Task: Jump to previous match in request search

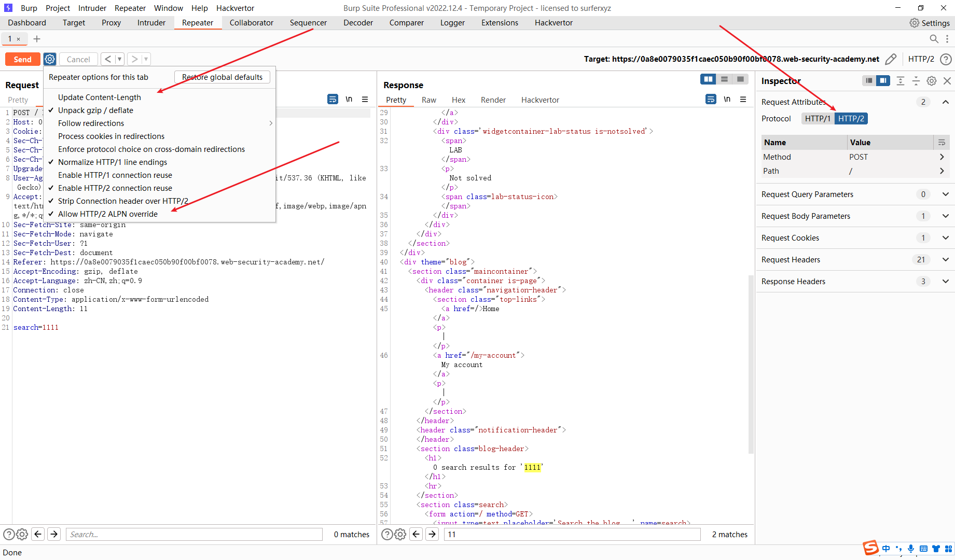Action: pos(38,534)
